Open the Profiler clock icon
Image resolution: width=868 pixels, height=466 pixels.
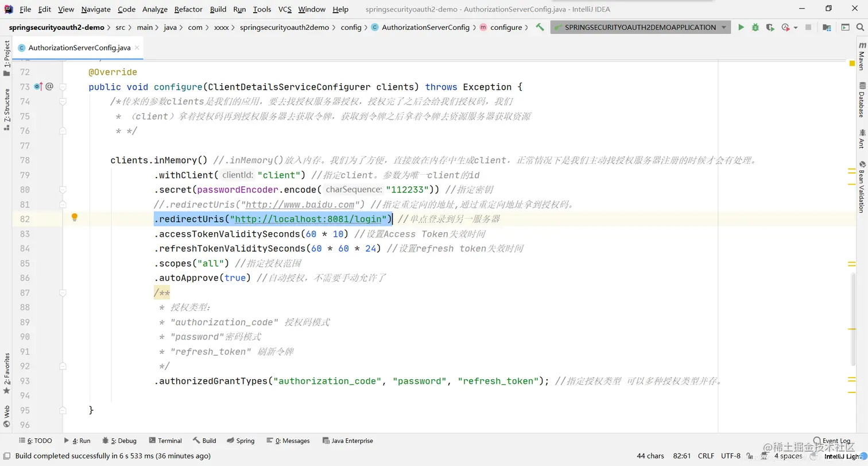[x=785, y=27]
